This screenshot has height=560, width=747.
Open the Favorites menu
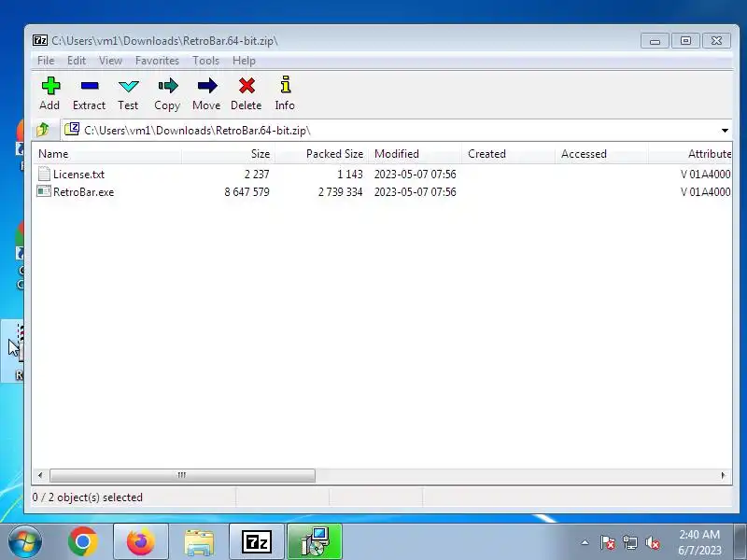point(157,61)
